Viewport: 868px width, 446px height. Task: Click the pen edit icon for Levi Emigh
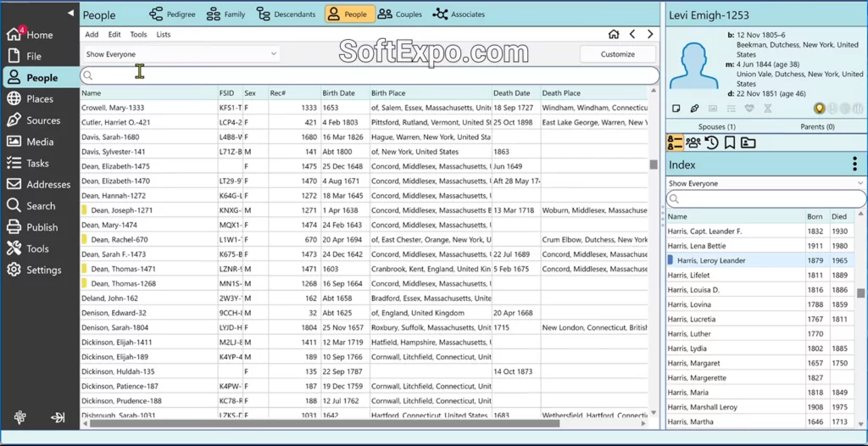pos(694,109)
